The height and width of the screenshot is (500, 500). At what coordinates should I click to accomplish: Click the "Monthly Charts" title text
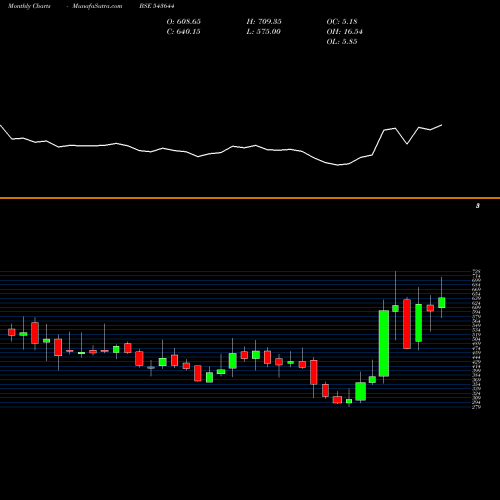point(29,6)
